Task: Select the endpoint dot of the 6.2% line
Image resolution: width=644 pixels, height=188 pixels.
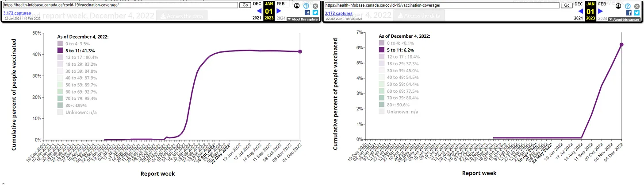Action: click(621, 44)
